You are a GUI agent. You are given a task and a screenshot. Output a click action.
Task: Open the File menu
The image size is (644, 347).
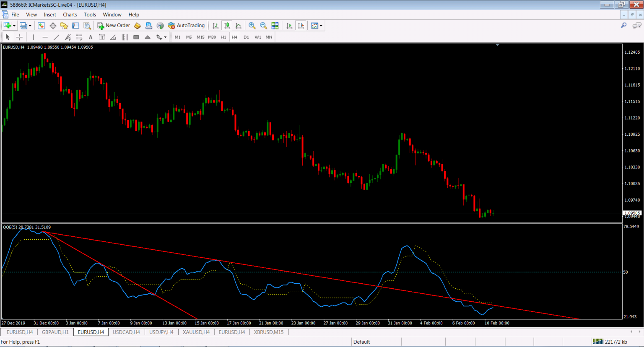tap(15, 15)
